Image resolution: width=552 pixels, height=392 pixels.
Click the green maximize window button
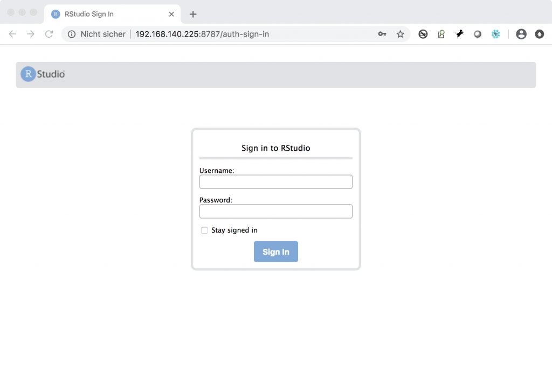[33, 12]
